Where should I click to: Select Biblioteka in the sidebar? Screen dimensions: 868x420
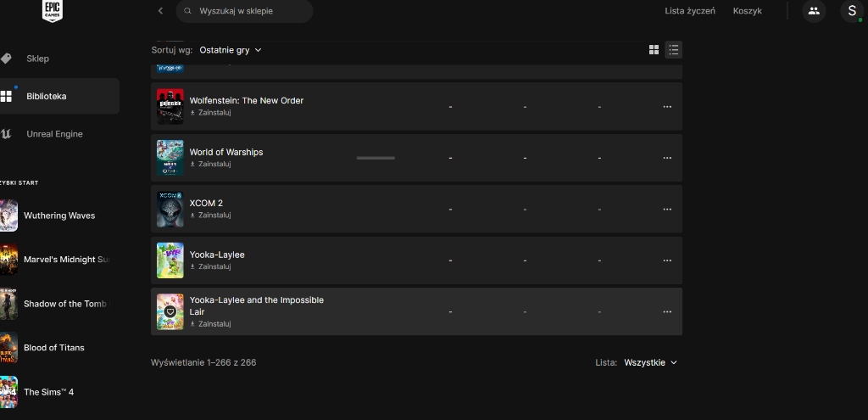coord(46,96)
